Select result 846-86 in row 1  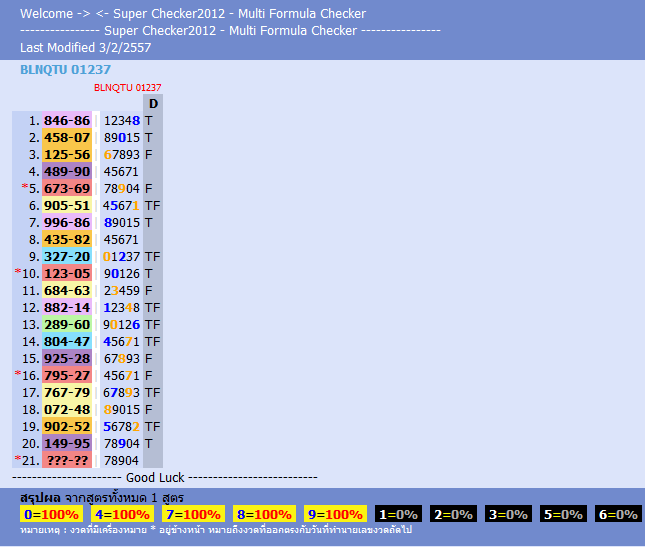point(67,121)
